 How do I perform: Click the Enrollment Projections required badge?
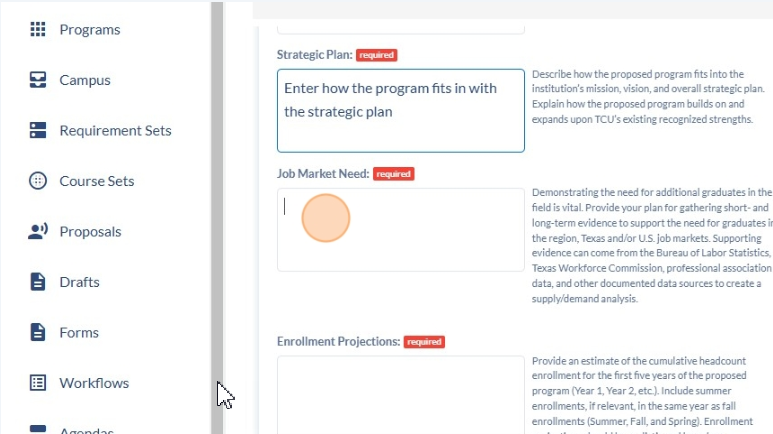[424, 342]
